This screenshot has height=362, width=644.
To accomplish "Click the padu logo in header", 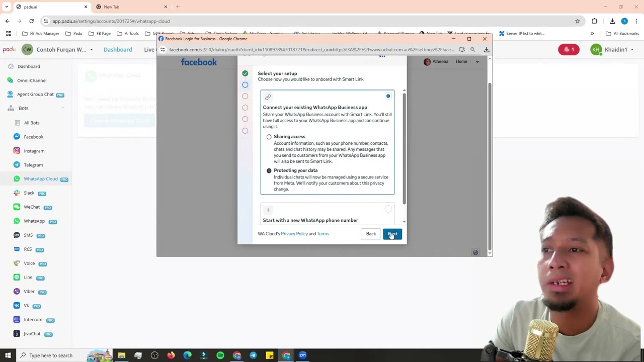I will [x=9, y=50].
